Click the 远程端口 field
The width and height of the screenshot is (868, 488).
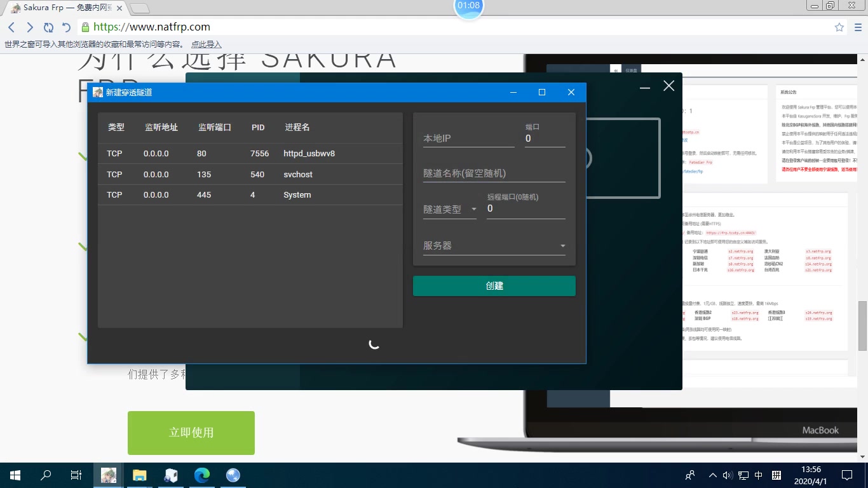[x=526, y=208]
